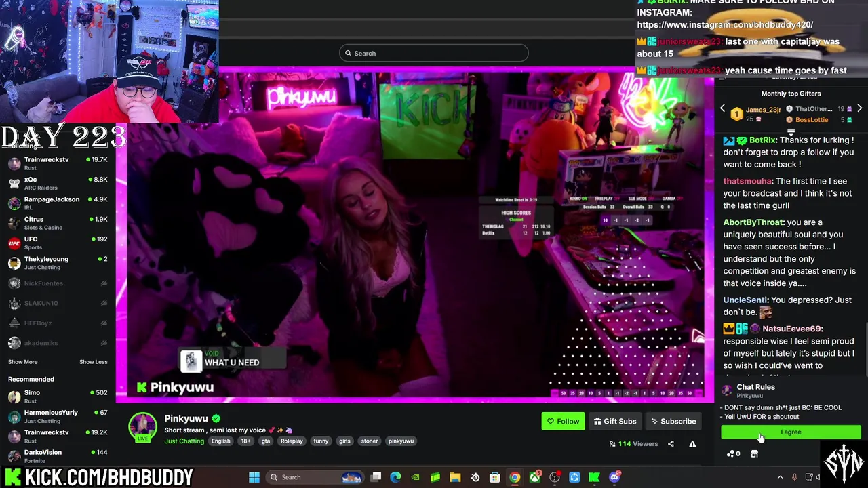Click the report warning triangle icon
Image resolution: width=868 pixels, height=488 pixels.
(692, 444)
